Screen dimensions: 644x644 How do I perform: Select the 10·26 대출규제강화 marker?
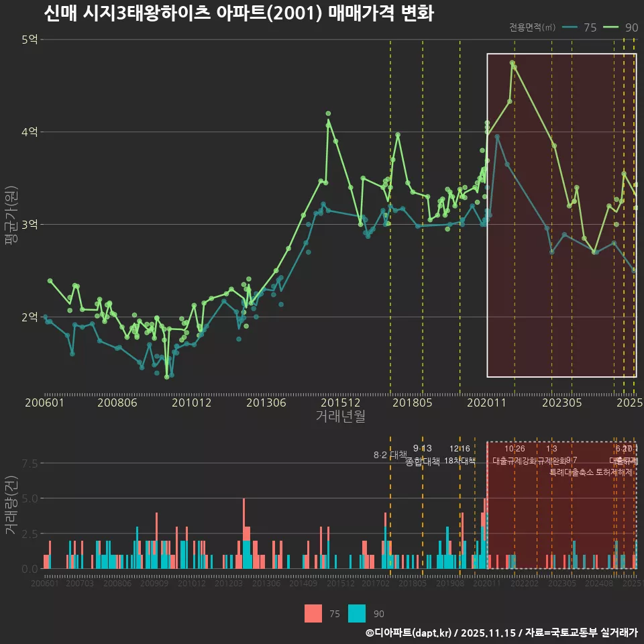(x=514, y=455)
